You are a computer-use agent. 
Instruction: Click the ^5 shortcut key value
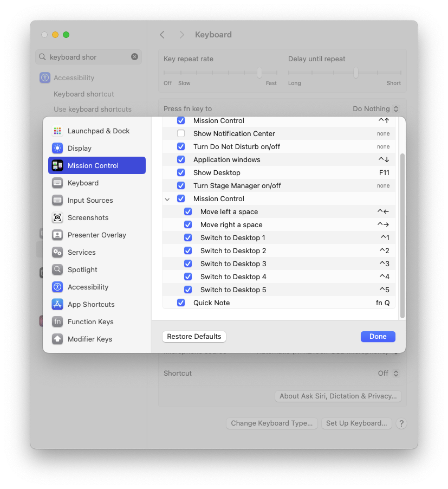[x=385, y=289]
